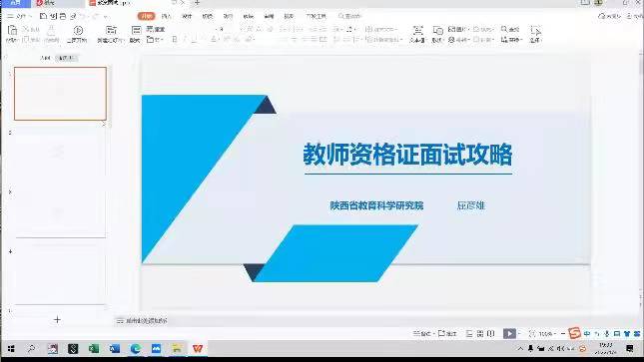Expand the slideshow play dropdown arrow
This screenshot has height=362, width=644.
(519, 334)
